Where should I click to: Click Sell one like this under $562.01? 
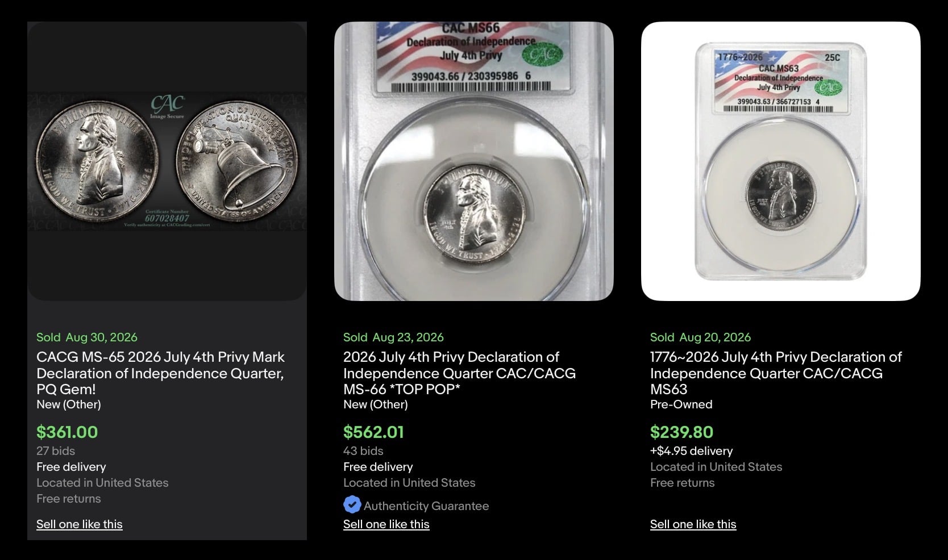(386, 524)
